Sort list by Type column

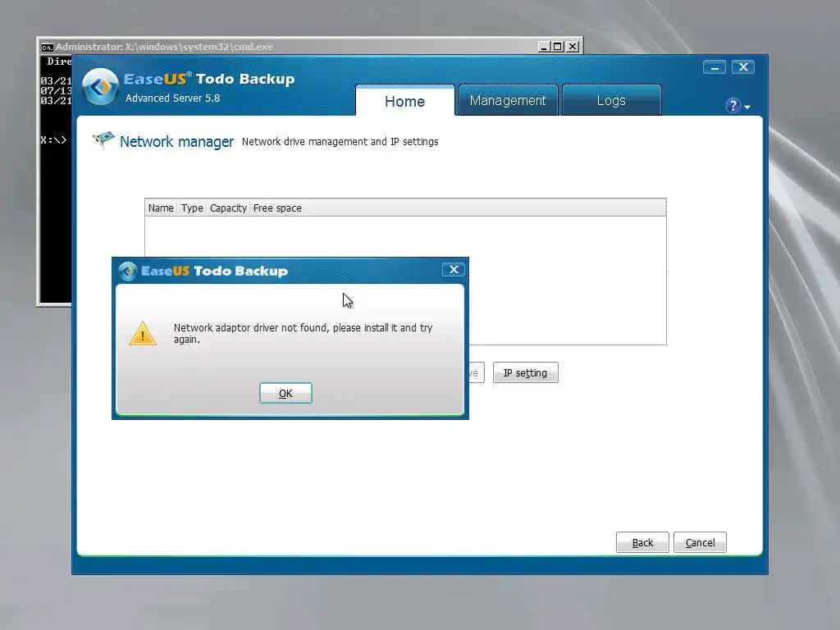tap(192, 208)
